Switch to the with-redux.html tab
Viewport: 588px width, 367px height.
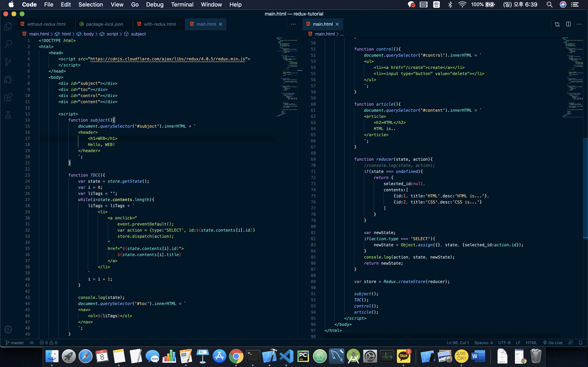(x=159, y=24)
